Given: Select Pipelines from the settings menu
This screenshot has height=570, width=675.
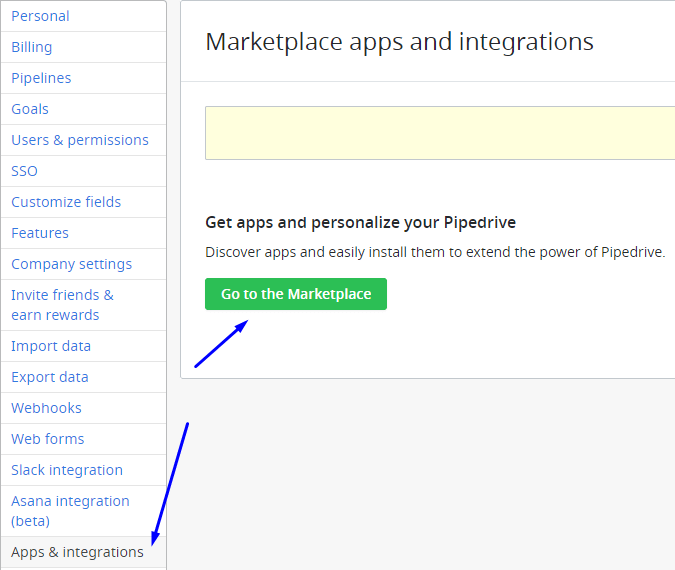Looking at the screenshot, I should tap(41, 78).
